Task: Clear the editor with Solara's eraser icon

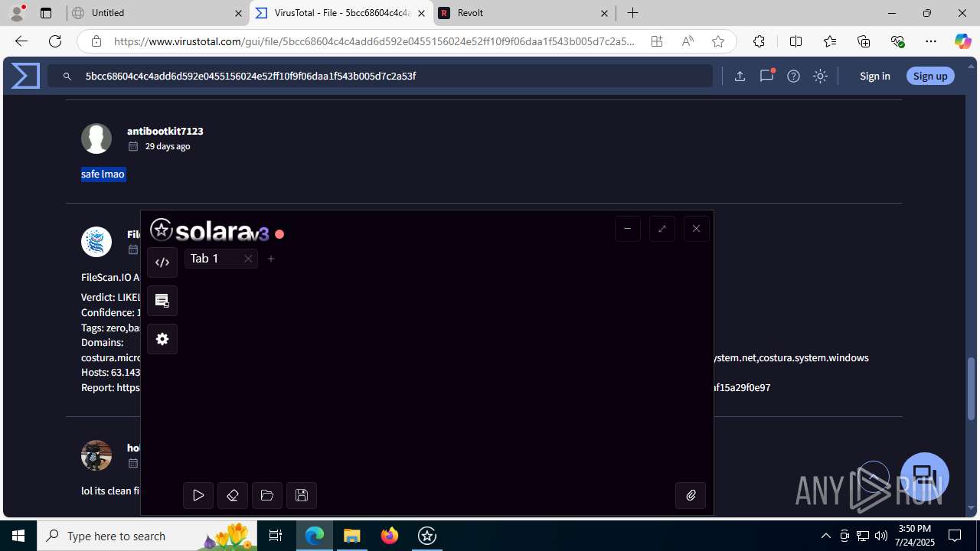Action: click(x=233, y=496)
